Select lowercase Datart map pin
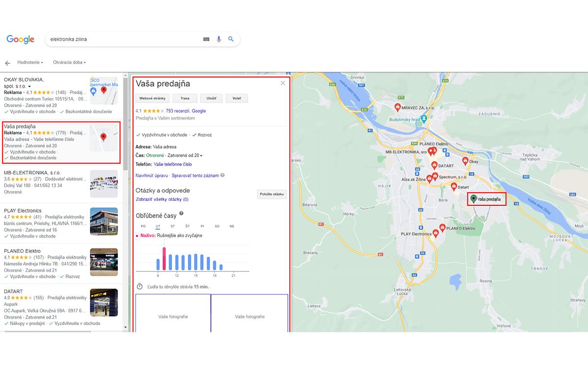This screenshot has width=588, height=392. [454, 187]
